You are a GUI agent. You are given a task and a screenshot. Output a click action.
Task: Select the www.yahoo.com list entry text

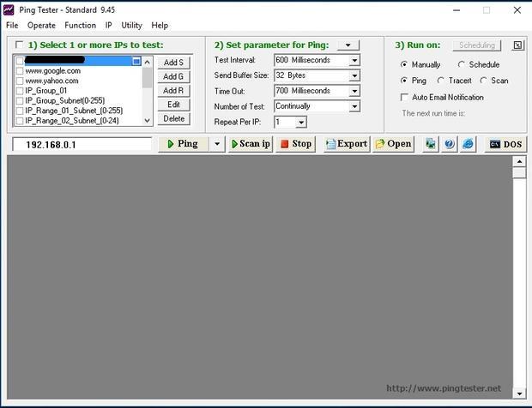[x=51, y=81]
